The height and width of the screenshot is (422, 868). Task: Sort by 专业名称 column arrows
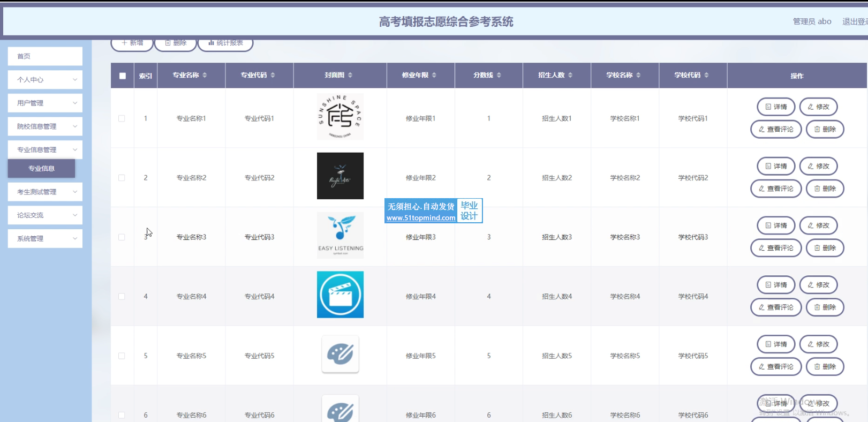[x=205, y=76]
